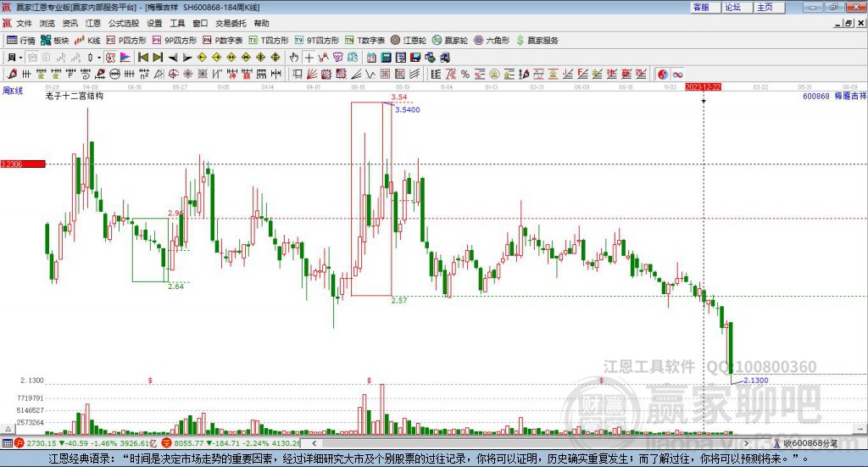
Task: Open P数字表 number table
Action: click(x=223, y=41)
